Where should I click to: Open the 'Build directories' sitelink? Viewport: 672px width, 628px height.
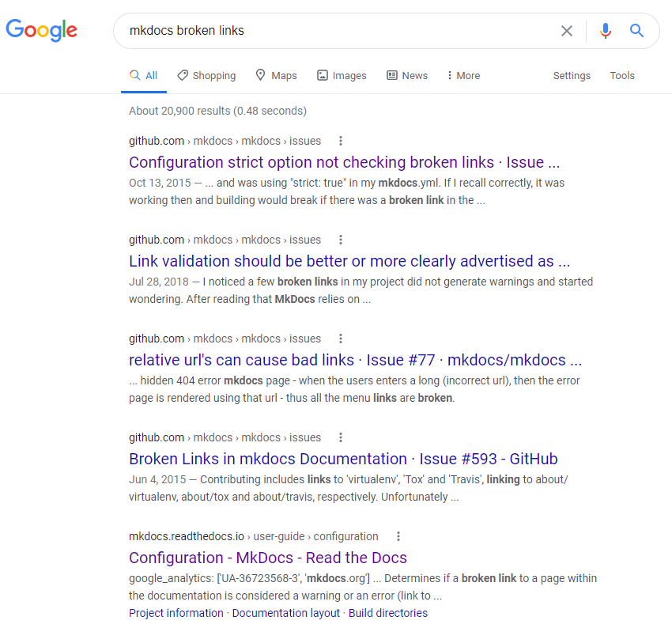(x=388, y=612)
